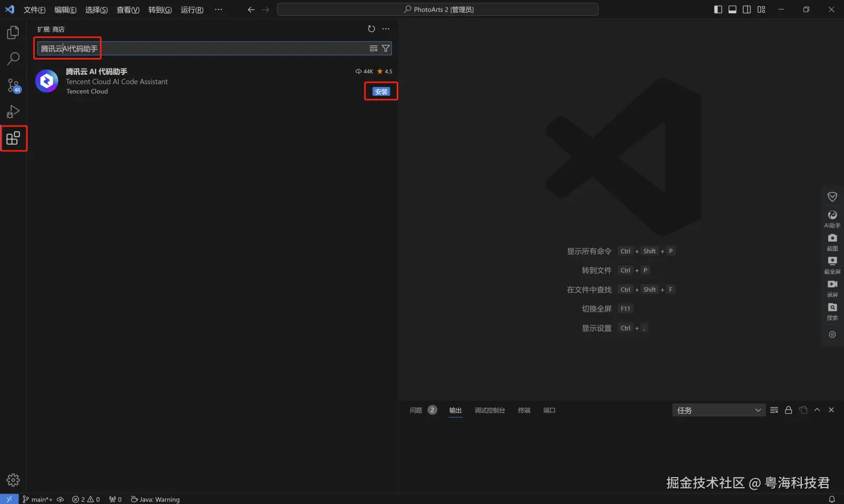Toggle output scroll lock
This screenshot has width=844, height=504.
point(789,410)
